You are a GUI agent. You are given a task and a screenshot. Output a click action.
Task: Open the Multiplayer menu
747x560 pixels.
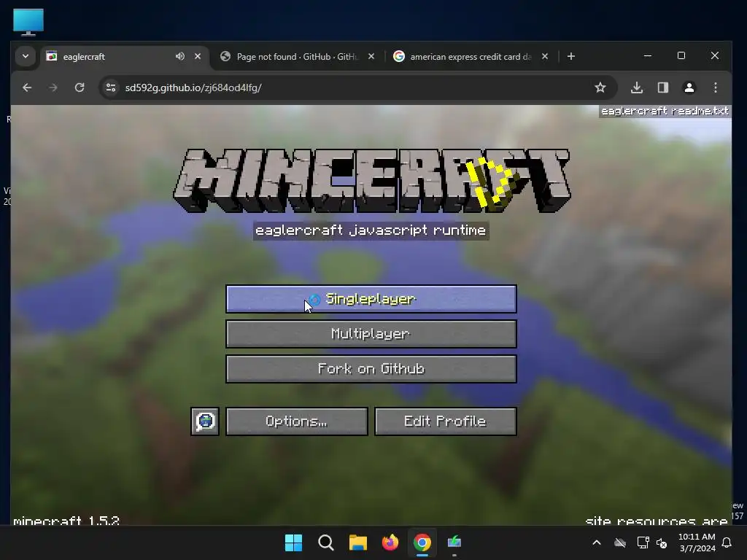(371, 334)
